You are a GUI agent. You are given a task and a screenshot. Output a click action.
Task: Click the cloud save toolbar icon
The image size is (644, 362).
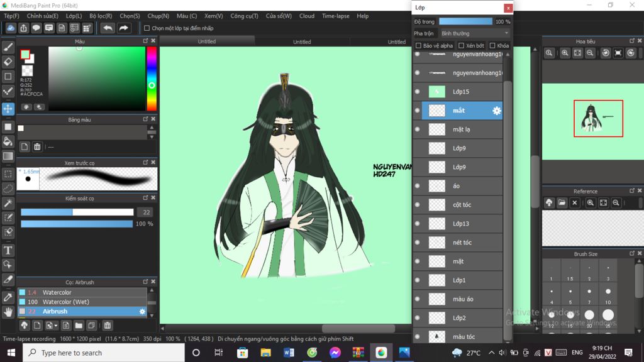tap(11, 28)
